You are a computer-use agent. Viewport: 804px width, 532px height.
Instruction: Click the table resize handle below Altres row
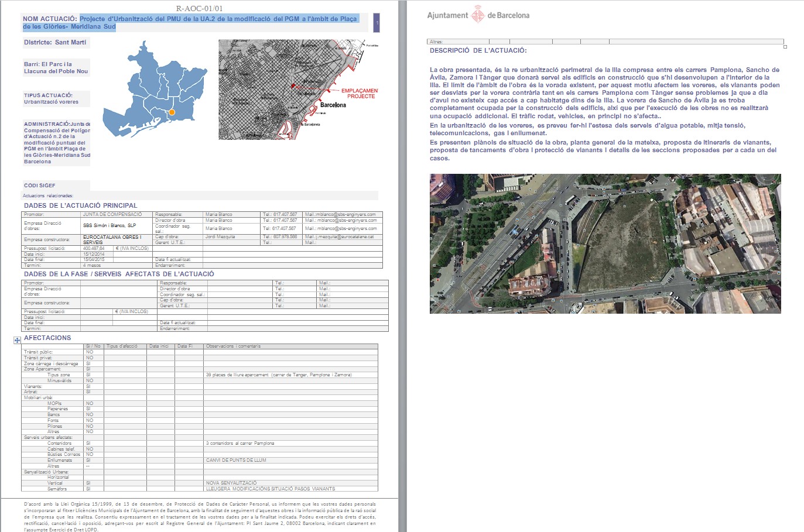785,47
